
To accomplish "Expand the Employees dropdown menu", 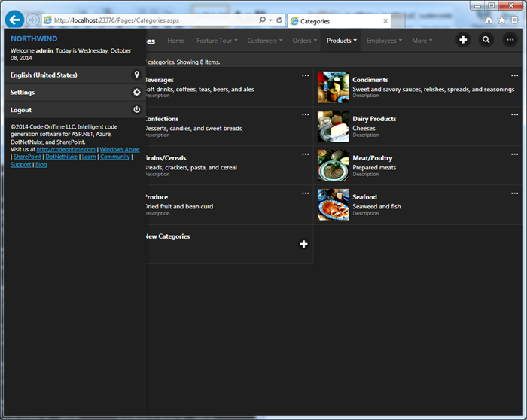I will coord(384,41).
